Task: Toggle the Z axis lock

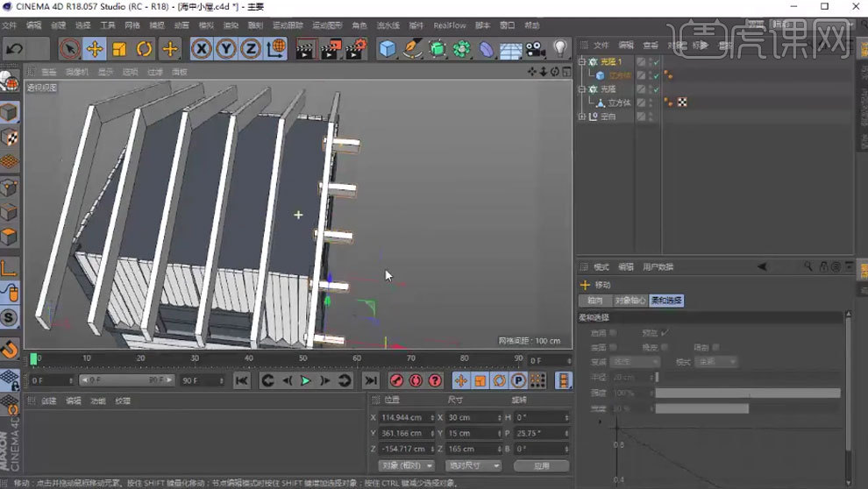Action: [251, 49]
